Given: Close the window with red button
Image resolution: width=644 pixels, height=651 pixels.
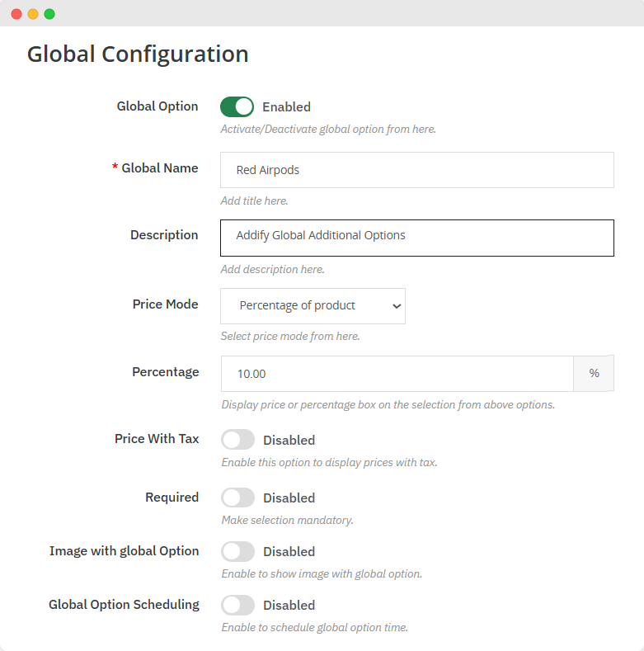Looking at the screenshot, I should click(16, 14).
